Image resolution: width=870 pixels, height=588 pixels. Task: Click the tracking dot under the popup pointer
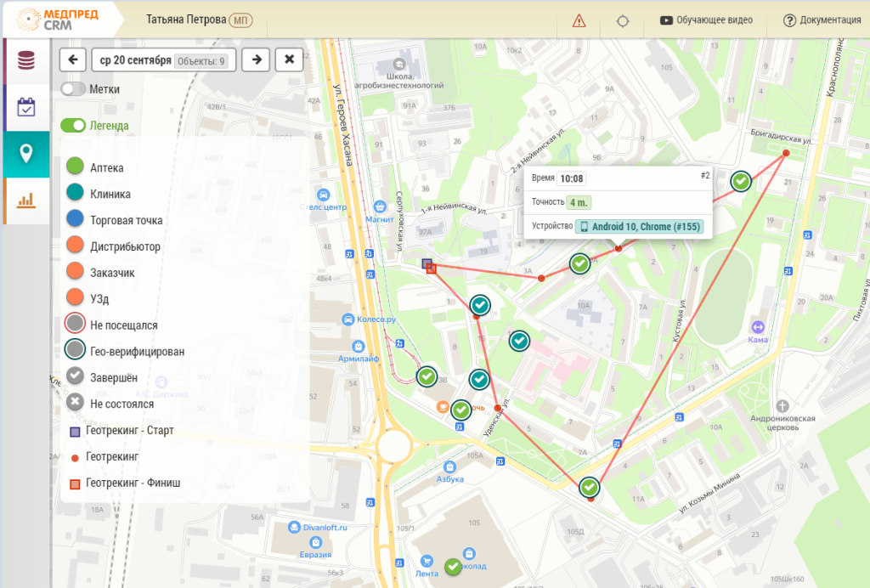tap(619, 249)
